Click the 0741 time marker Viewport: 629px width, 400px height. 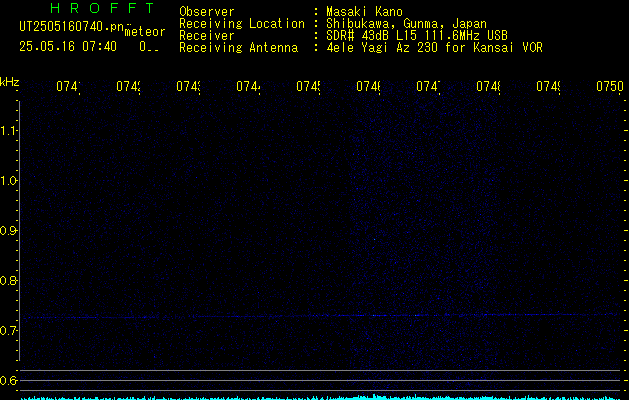click(68, 86)
